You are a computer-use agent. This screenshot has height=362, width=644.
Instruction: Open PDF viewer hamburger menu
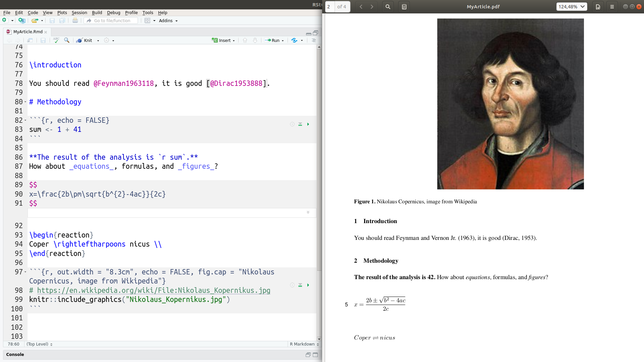pos(612,7)
